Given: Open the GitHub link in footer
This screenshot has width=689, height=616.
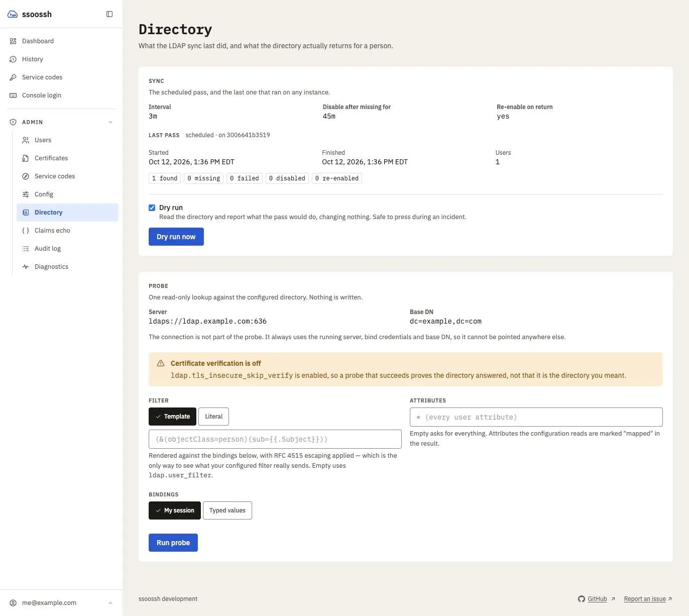Looking at the screenshot, I should 597,599.
